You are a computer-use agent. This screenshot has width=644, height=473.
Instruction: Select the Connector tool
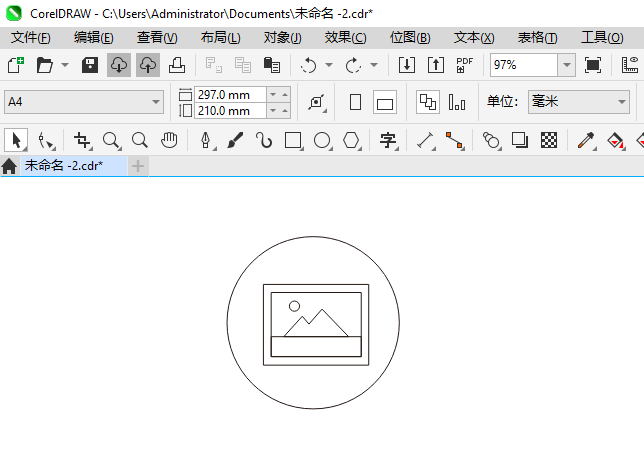pos(455,140)
